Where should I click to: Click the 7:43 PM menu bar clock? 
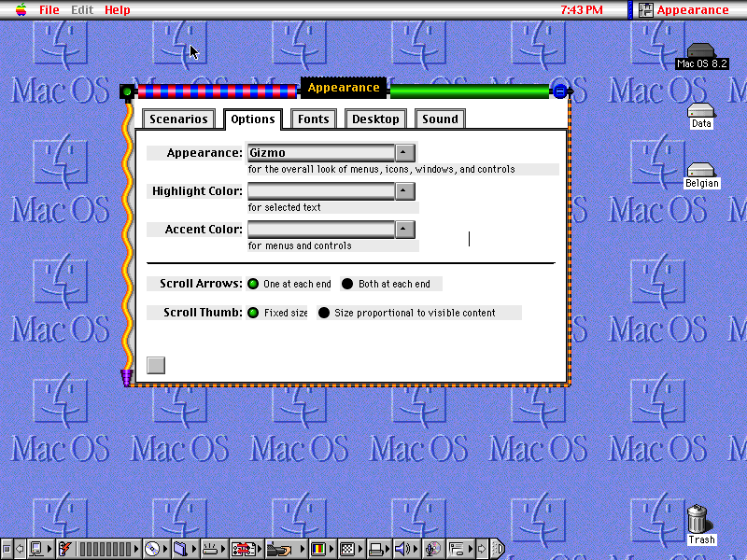click(581, 10)
